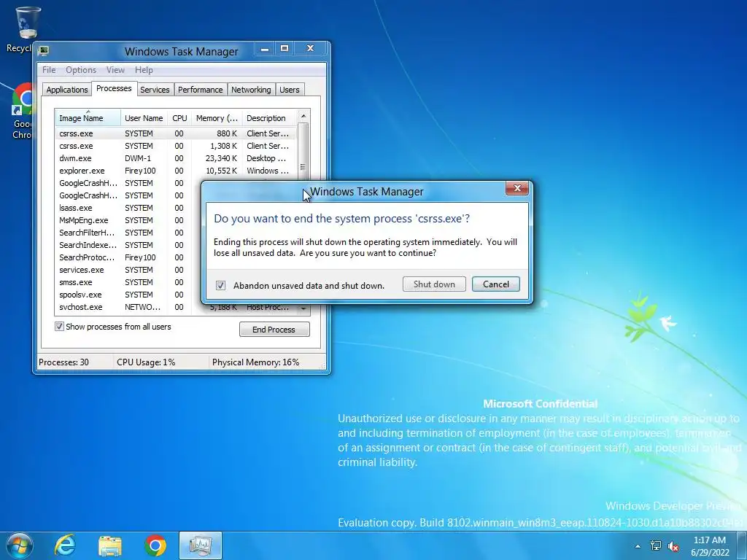Screen dimensions: 747x560
Task: Select the spoolsv.exe process row
Action: (128, 295)
